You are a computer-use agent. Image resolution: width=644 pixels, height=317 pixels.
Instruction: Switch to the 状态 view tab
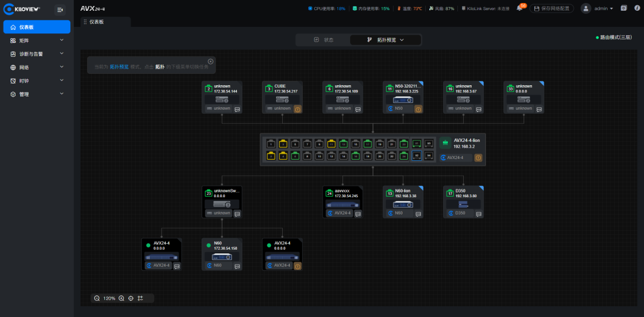(323, 40)
